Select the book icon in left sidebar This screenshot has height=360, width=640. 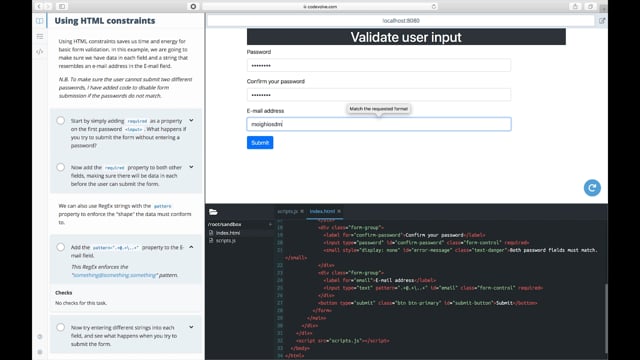tap(40, 21)
